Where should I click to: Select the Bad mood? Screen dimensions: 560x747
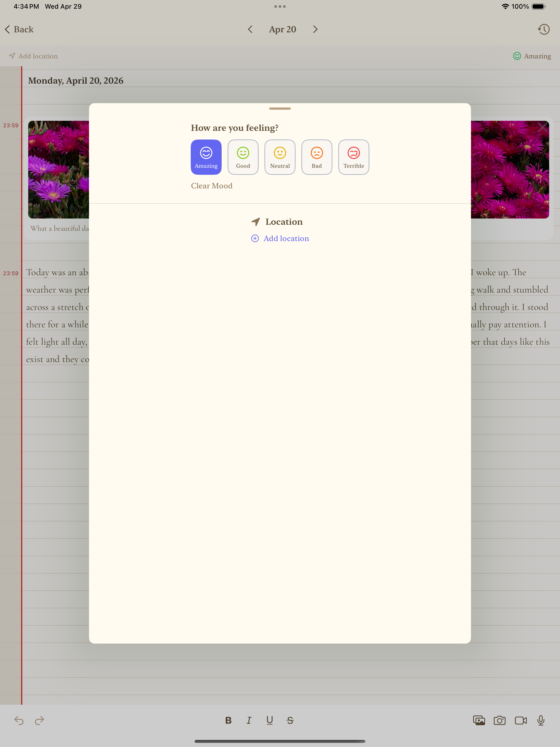point(317,157)
